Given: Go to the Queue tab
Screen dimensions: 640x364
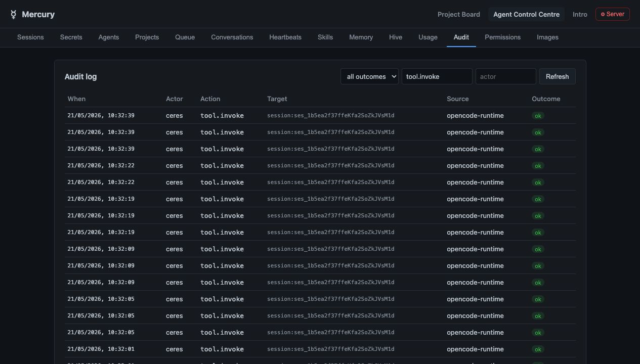Looking at the screenshot, I should (185, 37).
